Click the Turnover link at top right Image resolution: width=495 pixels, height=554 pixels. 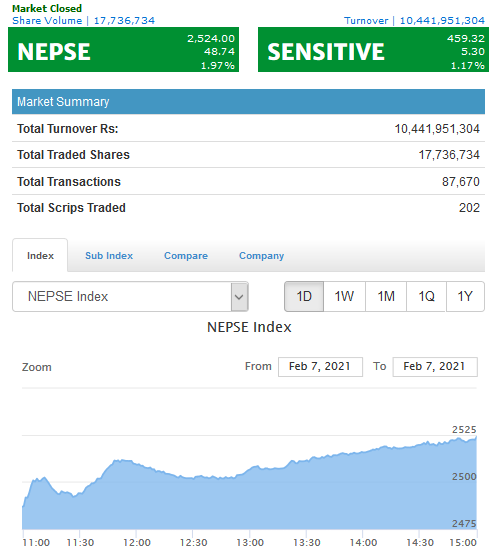(x=414, y=20)
